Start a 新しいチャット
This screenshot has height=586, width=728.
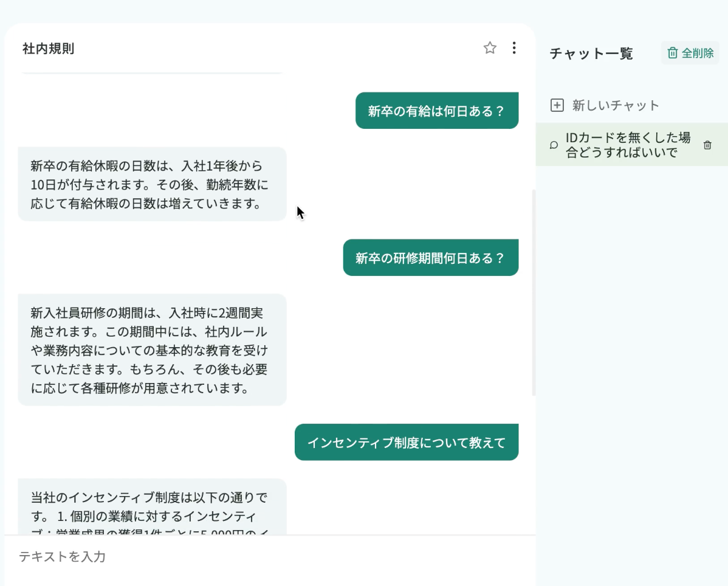[x=615, y=106]
